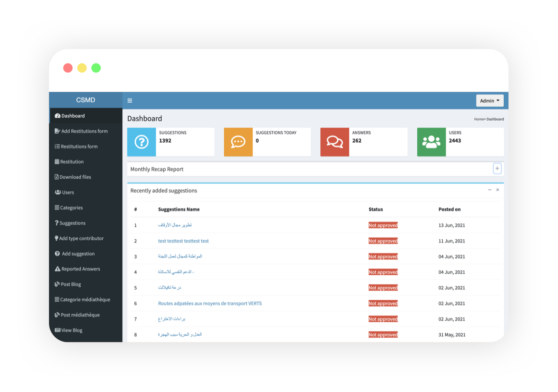Click the 'Not approved' status badge on row 1
Image resolution: width=558 pixels, height=392 pixels.
(x=383, y=225)
